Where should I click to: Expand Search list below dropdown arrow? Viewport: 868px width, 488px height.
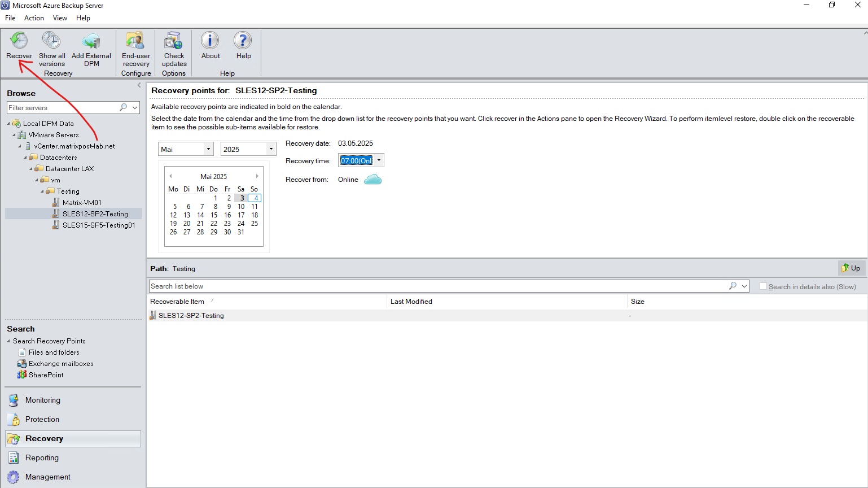coord(744,286)
